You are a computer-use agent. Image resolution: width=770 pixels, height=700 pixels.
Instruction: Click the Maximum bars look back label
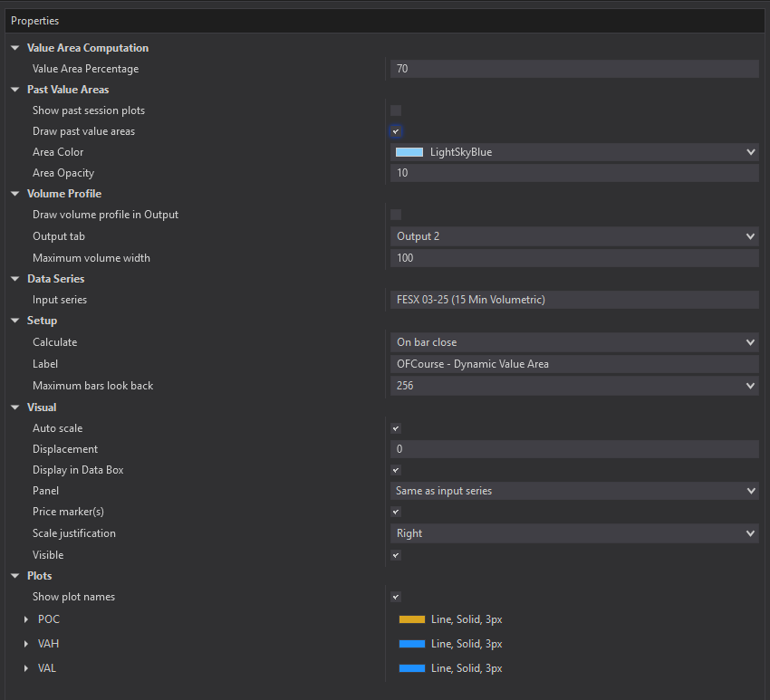pyautogui.click(x=92, y=386)
